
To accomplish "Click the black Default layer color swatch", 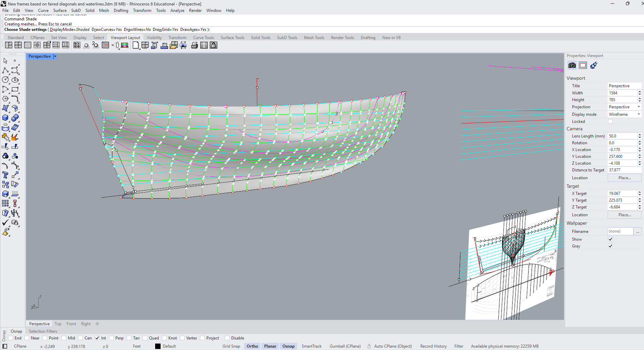I will (x=158, y=346).
